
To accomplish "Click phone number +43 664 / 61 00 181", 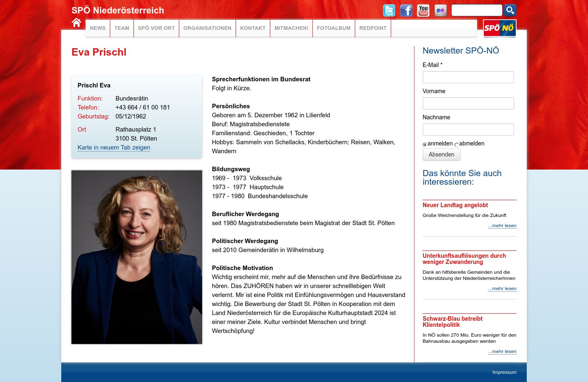I will 143,107.
